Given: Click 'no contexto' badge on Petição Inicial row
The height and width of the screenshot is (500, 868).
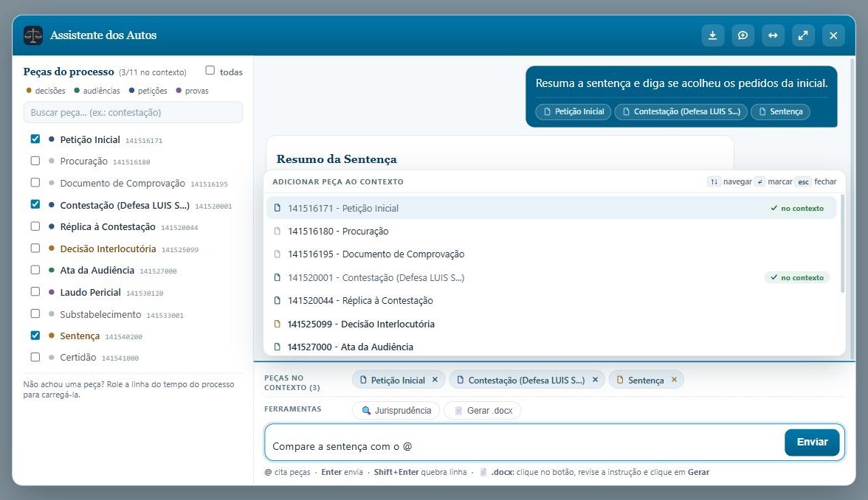Looking at the screenshot, I should (x=797, y=209).
